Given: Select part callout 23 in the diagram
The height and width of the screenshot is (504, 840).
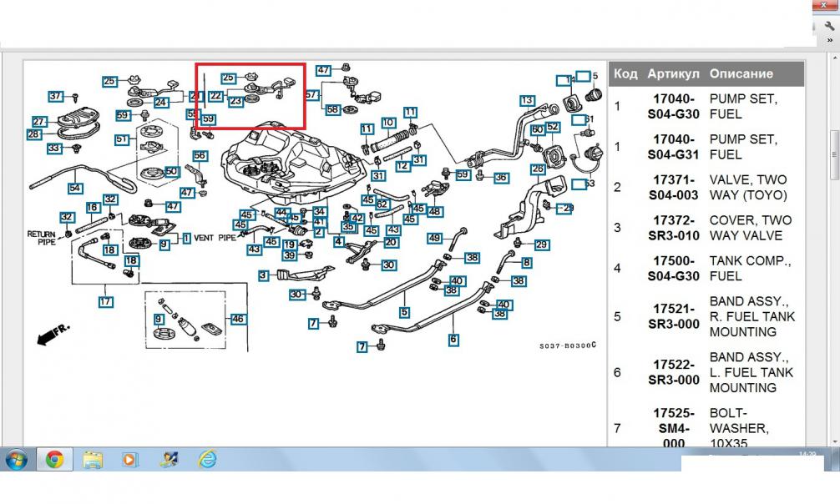Looking at the screenshot, I should coord(235,101).
